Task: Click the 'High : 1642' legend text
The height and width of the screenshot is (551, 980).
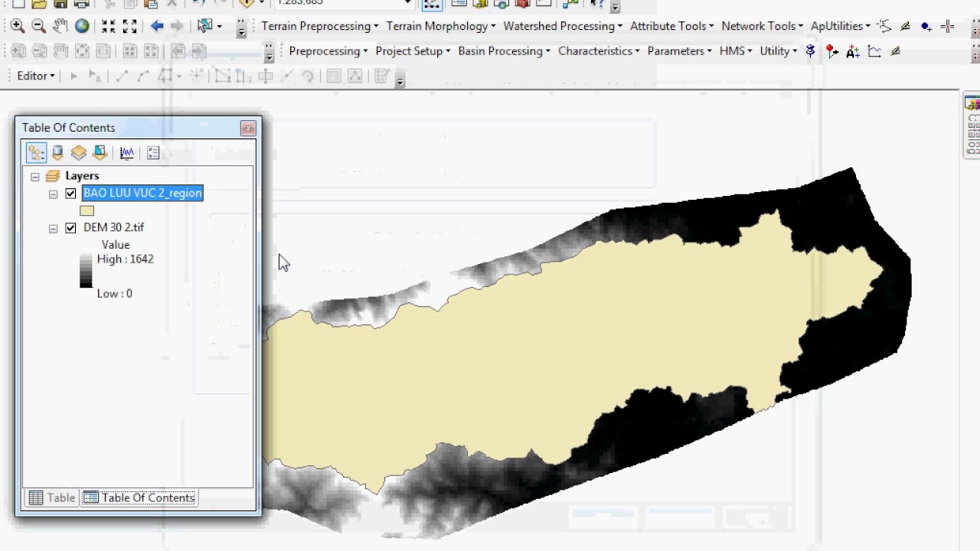Action: pos(125,259)
